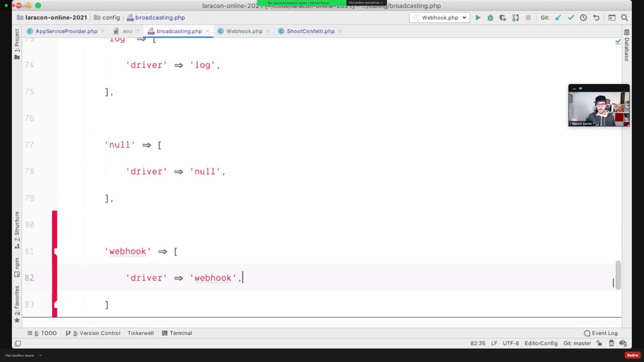
Task: Start debugging with the bug icon
Action: pyautogui.click(x=490, y=18)
